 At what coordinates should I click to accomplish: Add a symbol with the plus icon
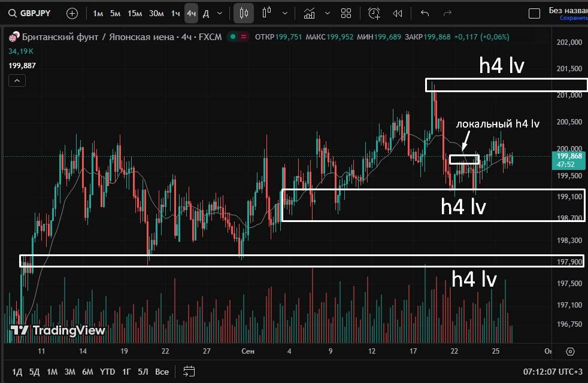pyautogui.click(x=72, y=13)
